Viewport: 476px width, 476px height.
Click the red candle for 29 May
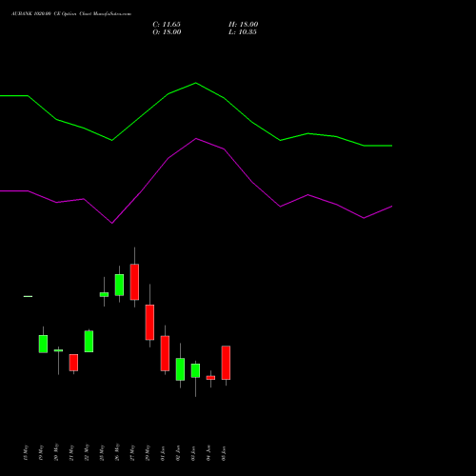149,322
